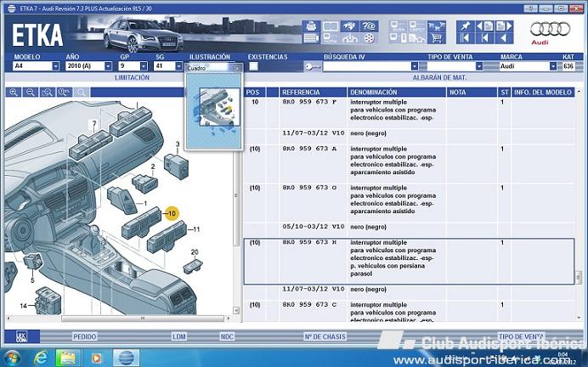Click highlighted position marker 10 in diagram
The image size is (588, 367).
[x=172, y=214]
